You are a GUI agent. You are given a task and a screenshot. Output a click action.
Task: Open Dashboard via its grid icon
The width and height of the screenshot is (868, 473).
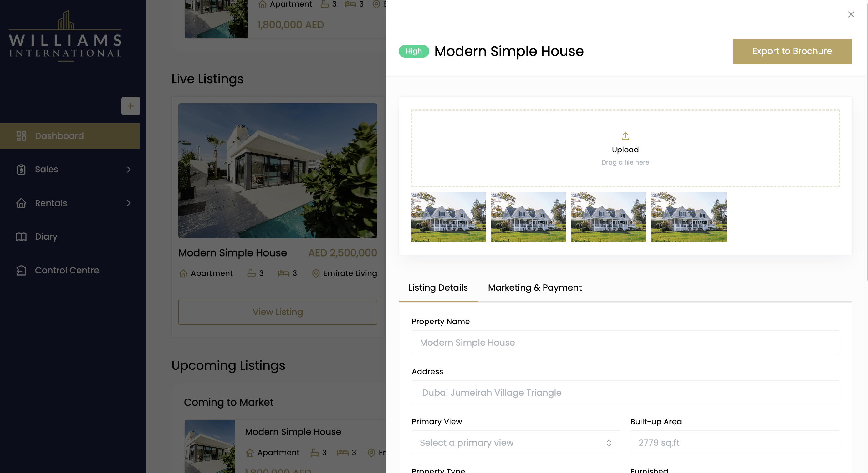pyautogui.click(x=21, y=136)
